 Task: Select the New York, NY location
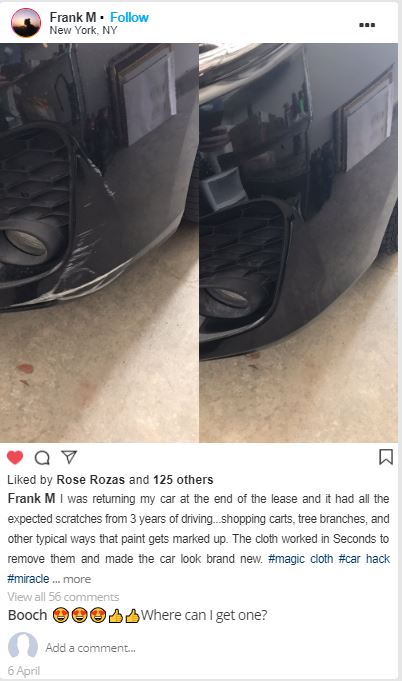(83, 30)
